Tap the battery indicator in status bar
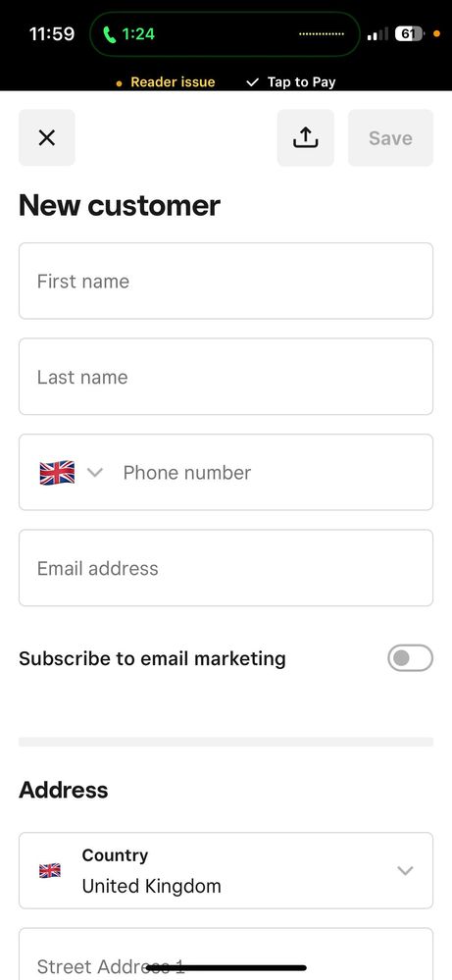The width and height of the screenshot is (452, 980). (409, 33)
